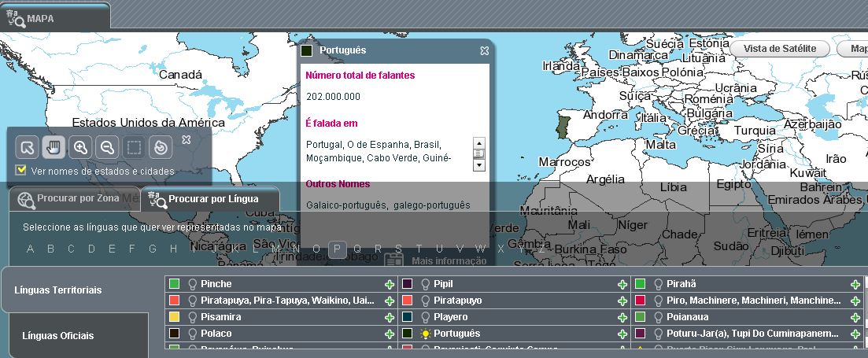Click the reset view spiral arrow icon
The width and height of the screenshot is (868, 358).
pyautogui.click(x=161, y=147)
